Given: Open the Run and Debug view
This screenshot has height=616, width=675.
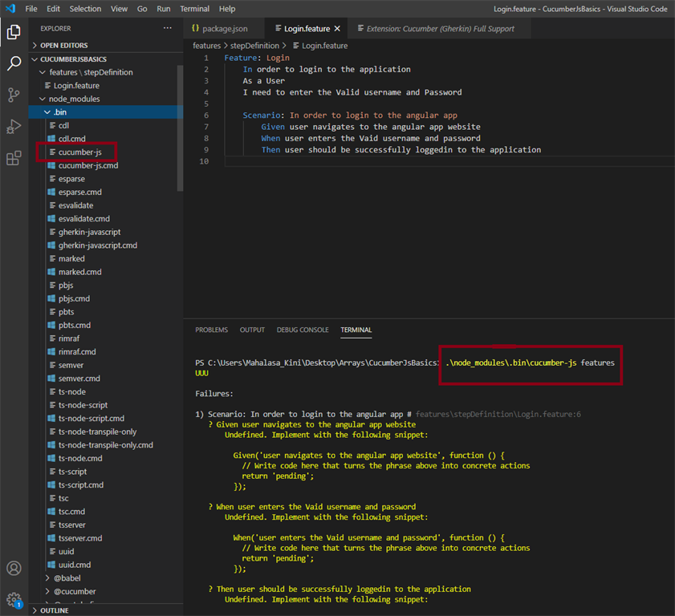Looking at the screenshot, I should point(14,127).
